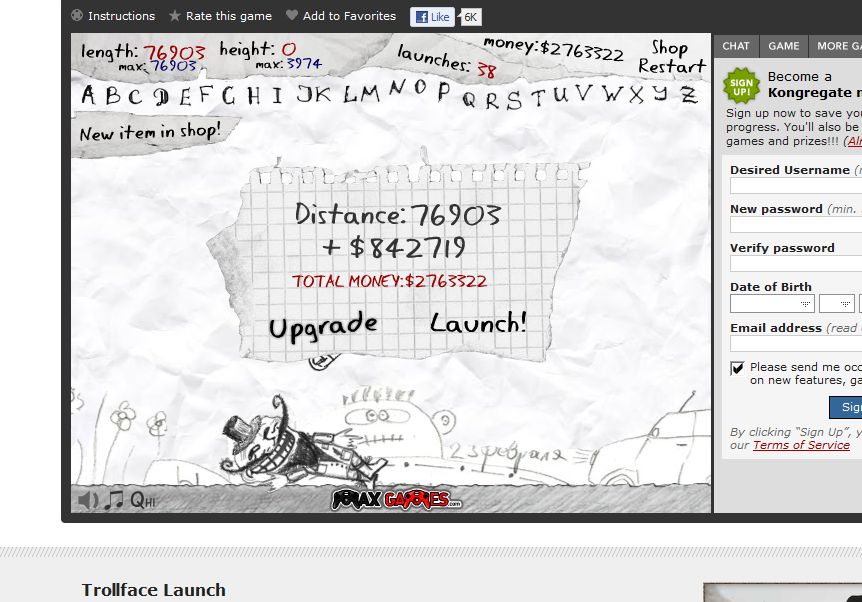
Task: Click the heart icon for favorites
Action: coord(292,15)
